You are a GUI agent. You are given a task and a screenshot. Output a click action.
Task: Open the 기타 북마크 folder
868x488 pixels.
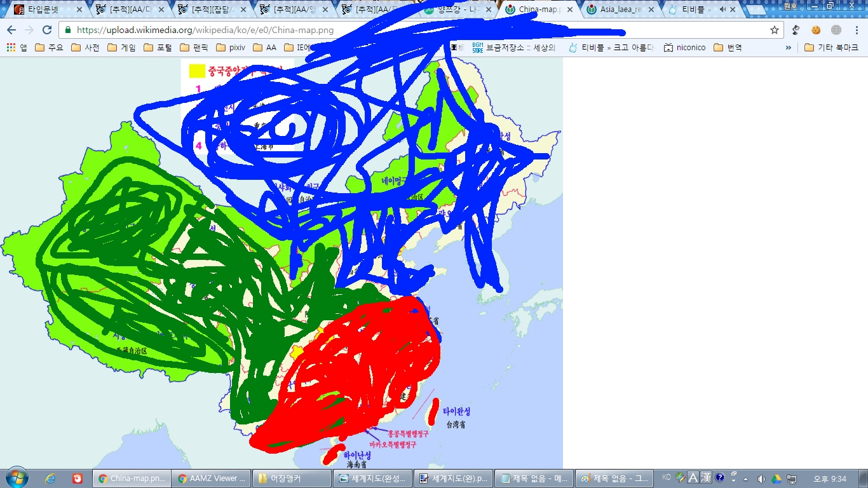pyautogui.click(x=831, y=48)
